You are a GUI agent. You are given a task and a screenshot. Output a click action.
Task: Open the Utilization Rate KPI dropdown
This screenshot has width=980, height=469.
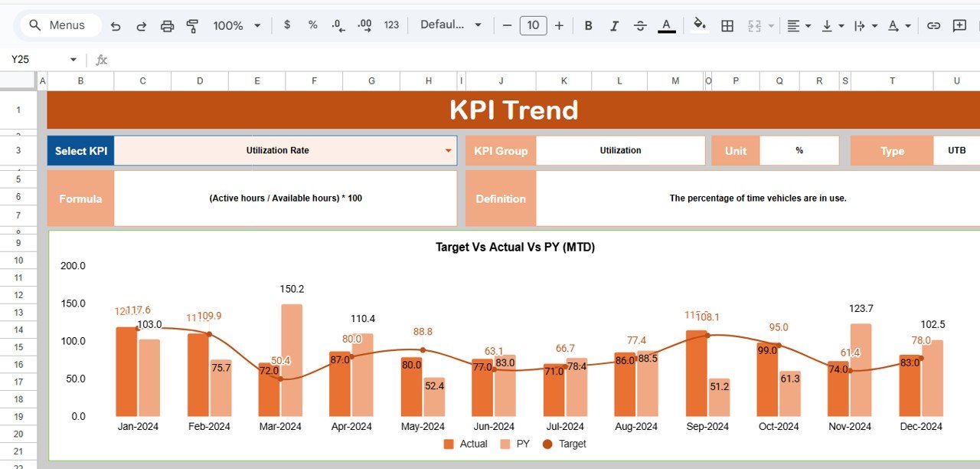tap(449, 150)
